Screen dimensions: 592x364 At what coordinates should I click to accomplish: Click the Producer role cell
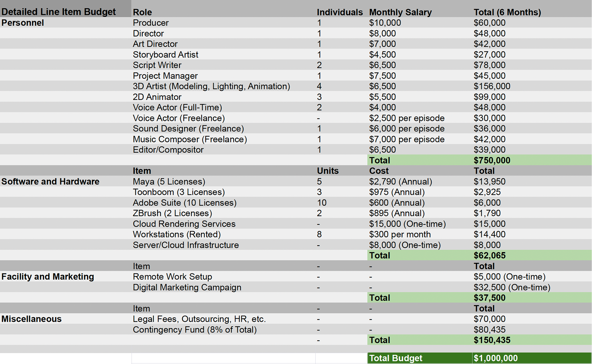pos(151,23)
